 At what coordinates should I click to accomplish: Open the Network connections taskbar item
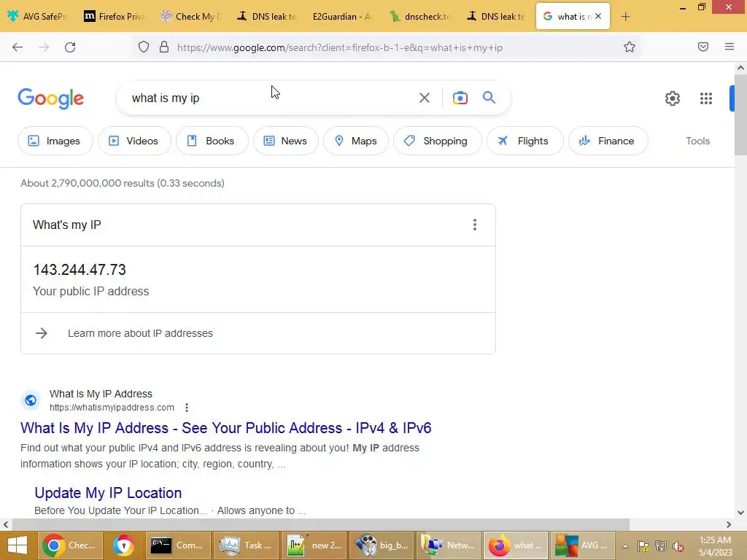[x=449, y=545]
